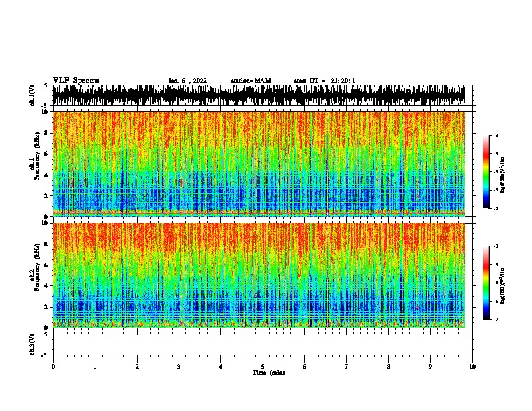Select the date text "Jan. 6, 2022"
Image resolution: width=532 pixels, height=411 pixels.
(187, 81)
